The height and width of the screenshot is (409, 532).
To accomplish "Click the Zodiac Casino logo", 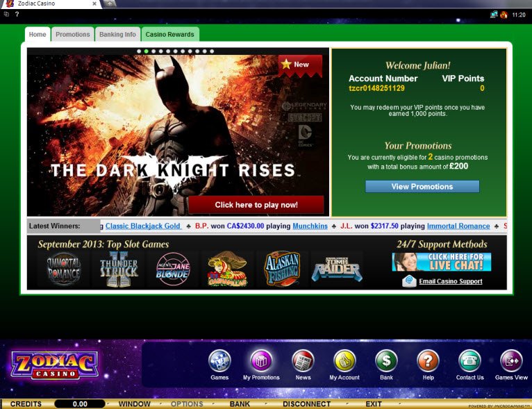I will pos(55,365).
